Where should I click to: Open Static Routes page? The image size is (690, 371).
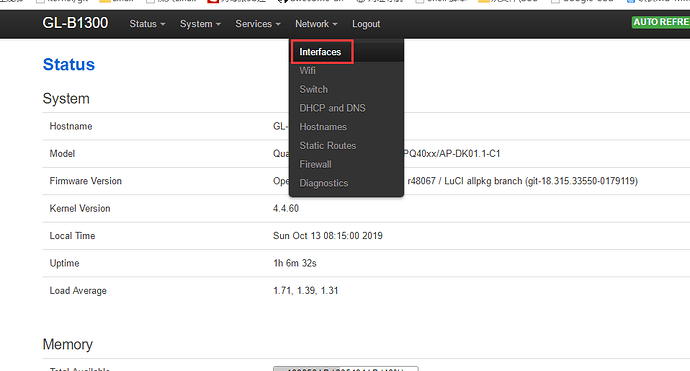coord(328,146)
